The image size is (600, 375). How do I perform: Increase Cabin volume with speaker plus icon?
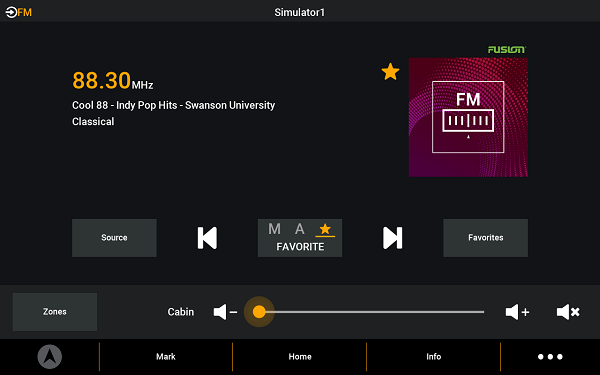click(517, 312)
